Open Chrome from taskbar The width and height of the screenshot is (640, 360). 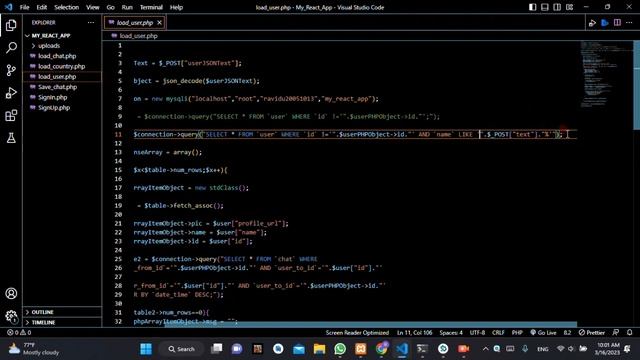(382, 349)
